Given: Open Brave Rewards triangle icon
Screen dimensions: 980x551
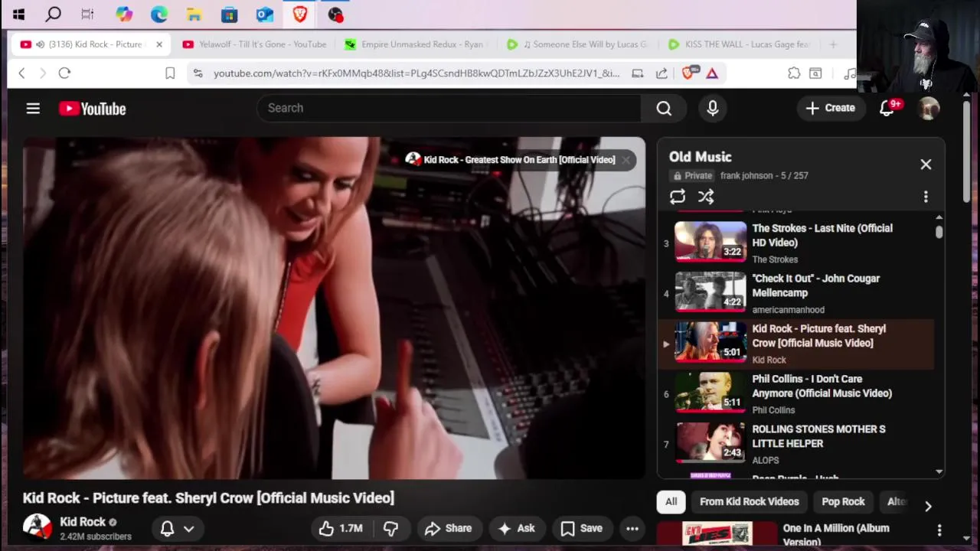Looking at the screenshot, I should click(x=712, y=73).
